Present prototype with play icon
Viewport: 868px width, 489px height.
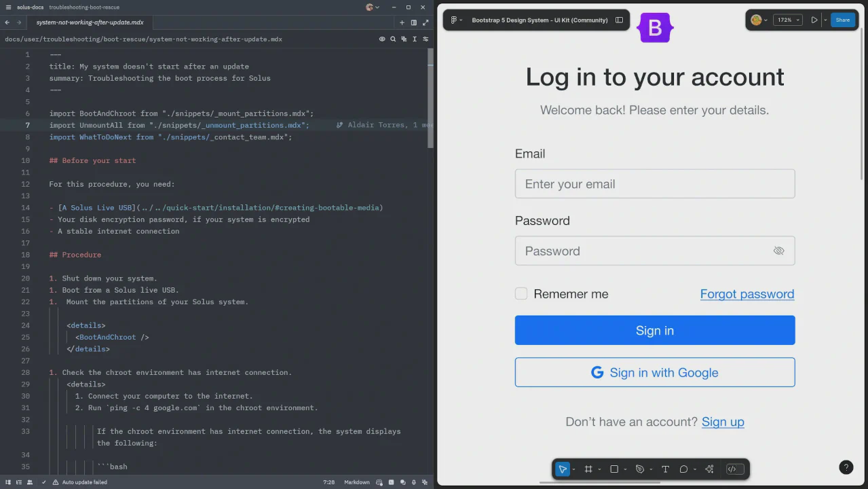point(814,20)
